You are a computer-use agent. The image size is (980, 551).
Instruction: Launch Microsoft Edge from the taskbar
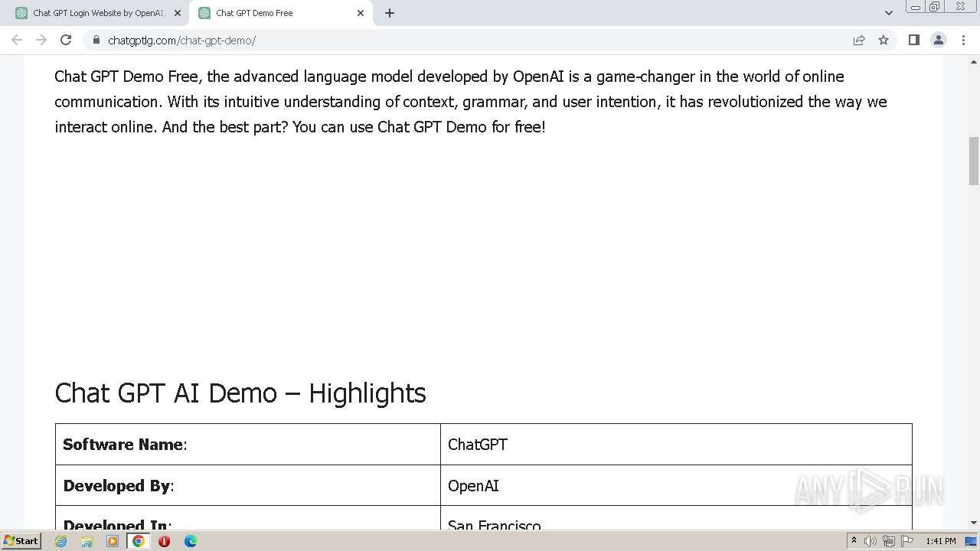190,541
